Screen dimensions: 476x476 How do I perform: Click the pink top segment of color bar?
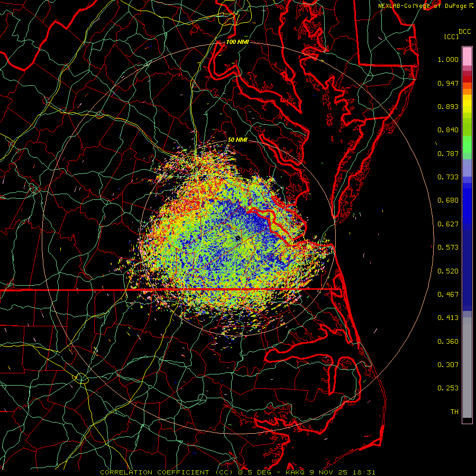point(467,57)
